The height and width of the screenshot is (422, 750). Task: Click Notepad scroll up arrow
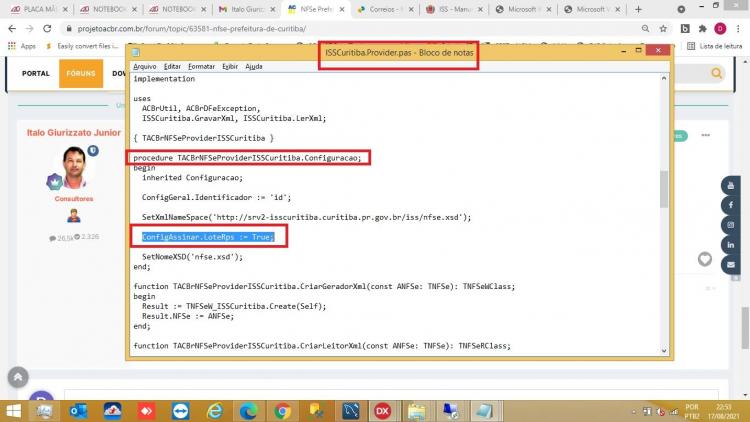tap(664, 78)
